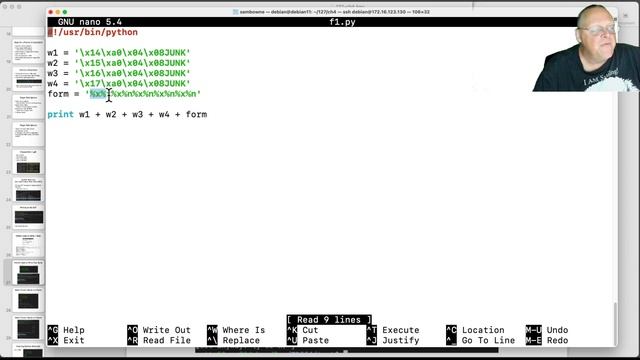Open slide 26 thumbnail in the slide panel
The image size is (640, 360).
click(28, 244)
